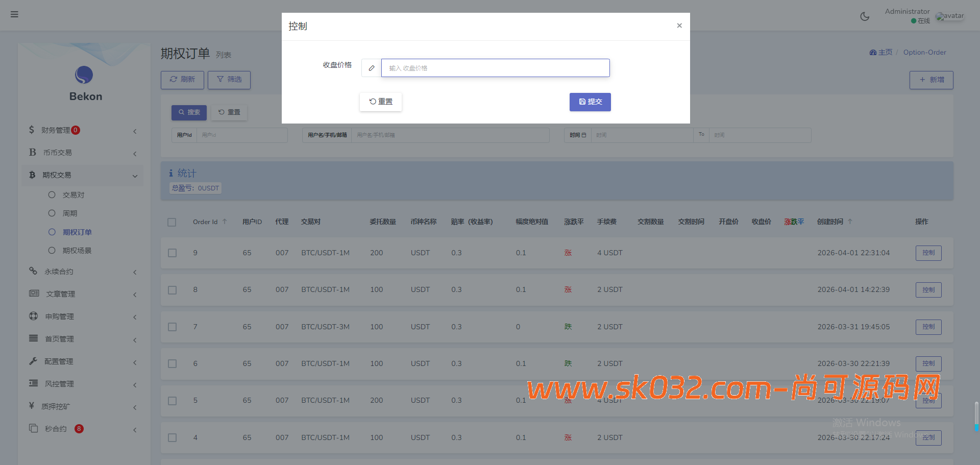980x465 pixels.
Task: Click the 秒合约 icon with red badge
Action: pyautogui.click(x=33, y=428)
